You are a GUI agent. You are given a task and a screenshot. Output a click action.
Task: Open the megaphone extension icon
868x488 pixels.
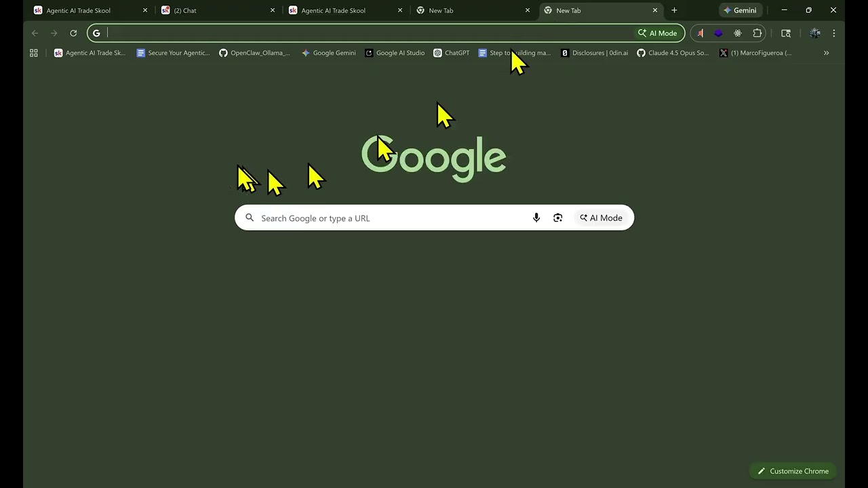(x=700, y=33)
